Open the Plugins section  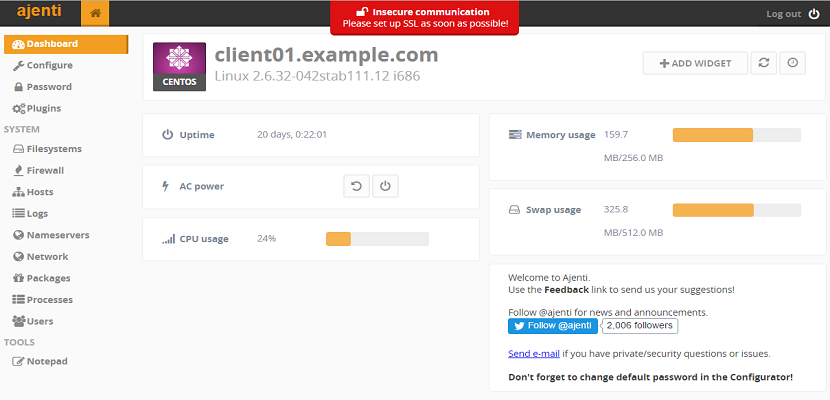point(44,108)
